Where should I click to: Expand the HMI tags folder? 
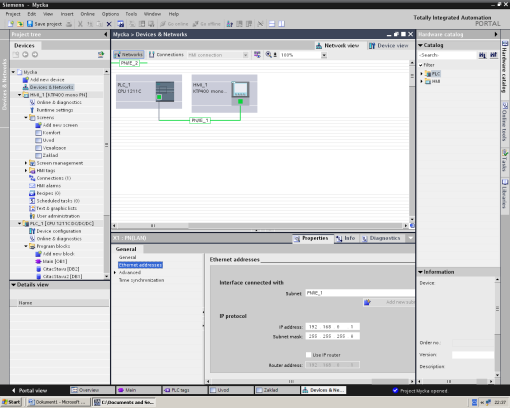26,170
